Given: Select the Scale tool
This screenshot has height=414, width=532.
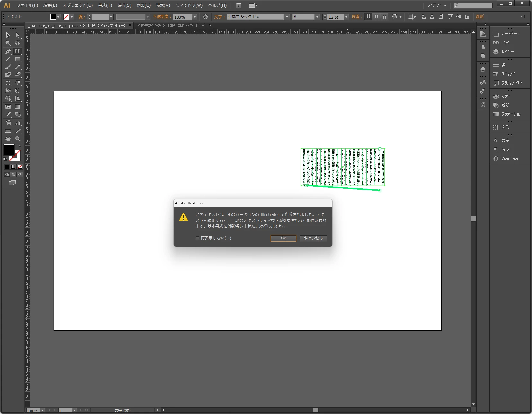Looking at the screenshot, I should 18,83.
